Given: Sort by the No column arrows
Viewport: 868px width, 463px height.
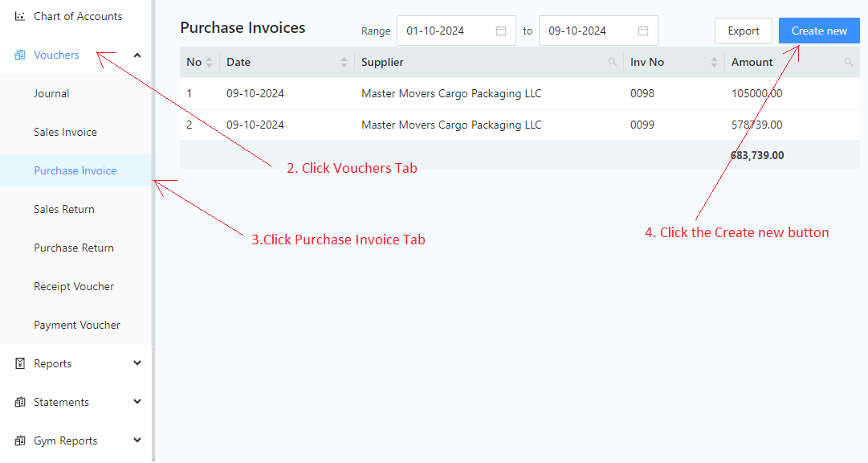Looking at the screenshot, I should pos(210,62).
